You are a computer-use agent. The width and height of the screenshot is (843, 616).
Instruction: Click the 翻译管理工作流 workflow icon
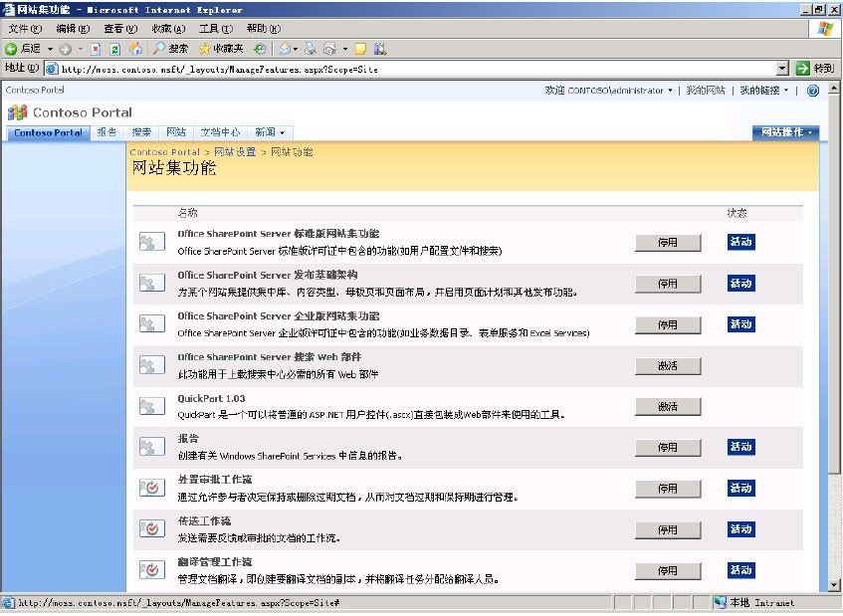pos(151,570)
